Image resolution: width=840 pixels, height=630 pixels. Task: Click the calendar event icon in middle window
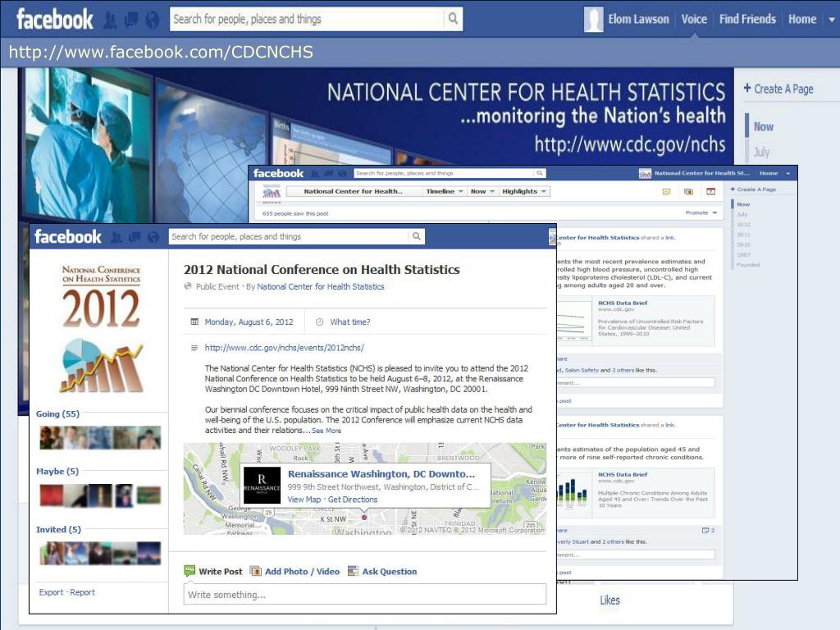coord(711,192)
